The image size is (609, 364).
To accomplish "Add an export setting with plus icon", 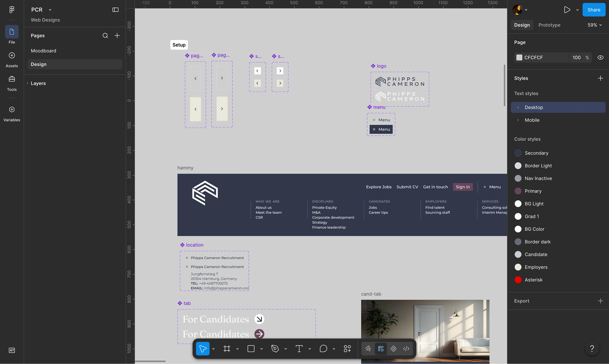I will tap(600, 301).
